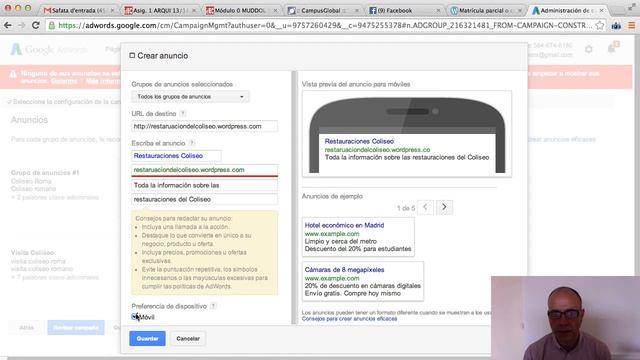Open help icon beside Preferencia de dispositivo
The image size is (640, 360).
(213, 306)
